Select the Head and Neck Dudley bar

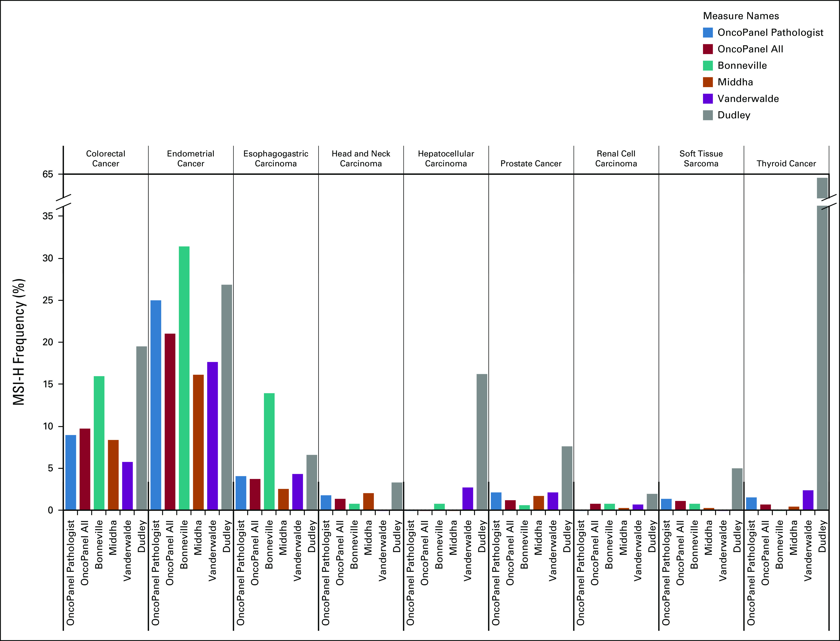(x=397, y=496)
